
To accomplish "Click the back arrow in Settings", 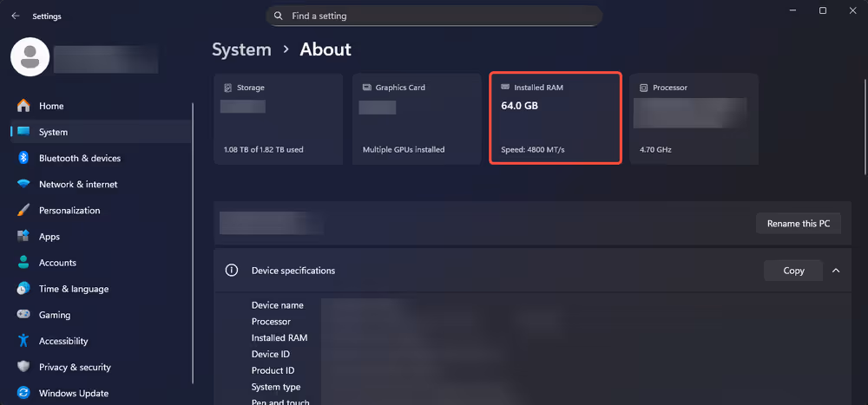I will click(15, 16).
